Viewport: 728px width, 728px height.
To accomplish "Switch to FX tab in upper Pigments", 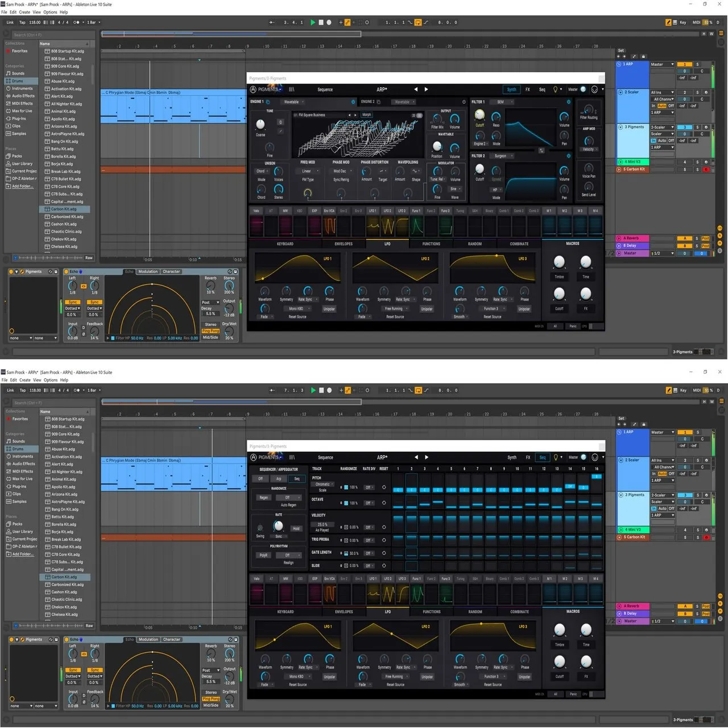I will coord(527,89).
